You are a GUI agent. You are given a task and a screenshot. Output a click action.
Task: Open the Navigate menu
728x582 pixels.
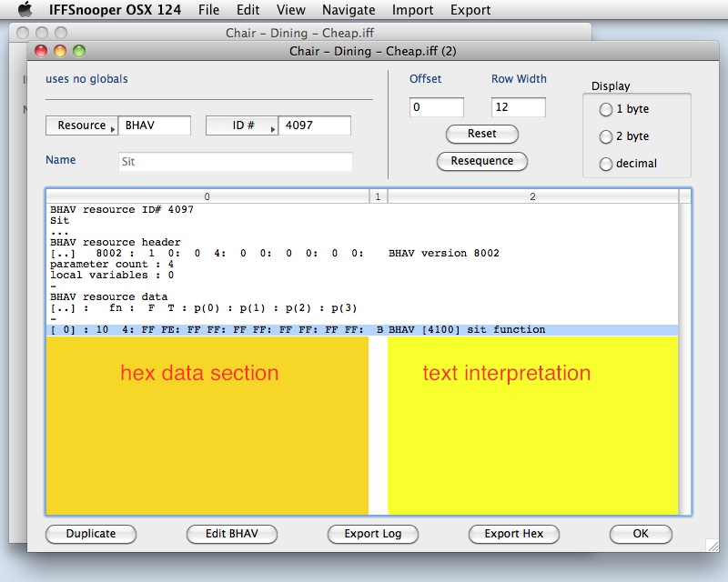click(348, 10)
